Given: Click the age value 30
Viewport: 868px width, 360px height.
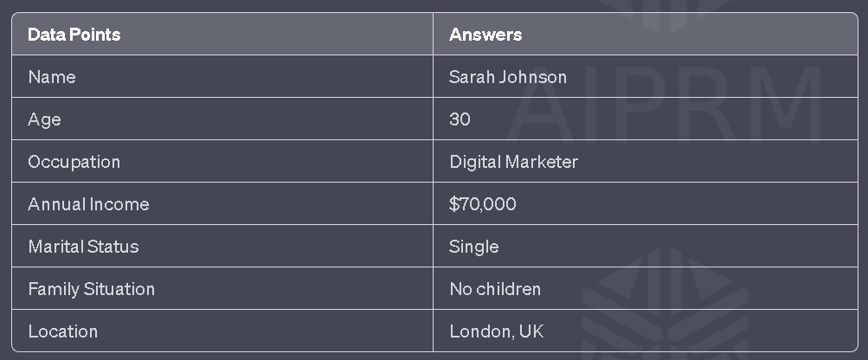Looking at the screenshot, I should (460, 119).
